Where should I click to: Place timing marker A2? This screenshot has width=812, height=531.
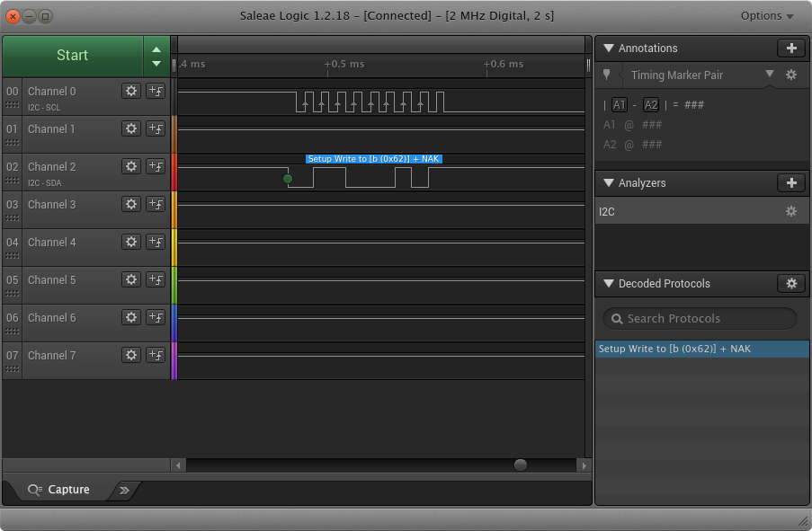click(650, 105)
